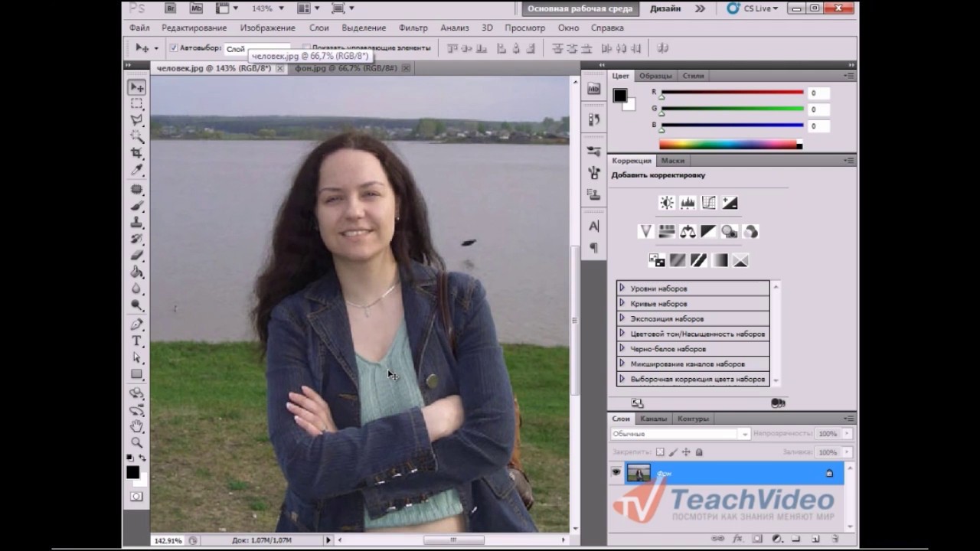Viewport: 980px width, 551px height.
Task: Select the Crop tool in the toolbox
Action: click(137, 153)
